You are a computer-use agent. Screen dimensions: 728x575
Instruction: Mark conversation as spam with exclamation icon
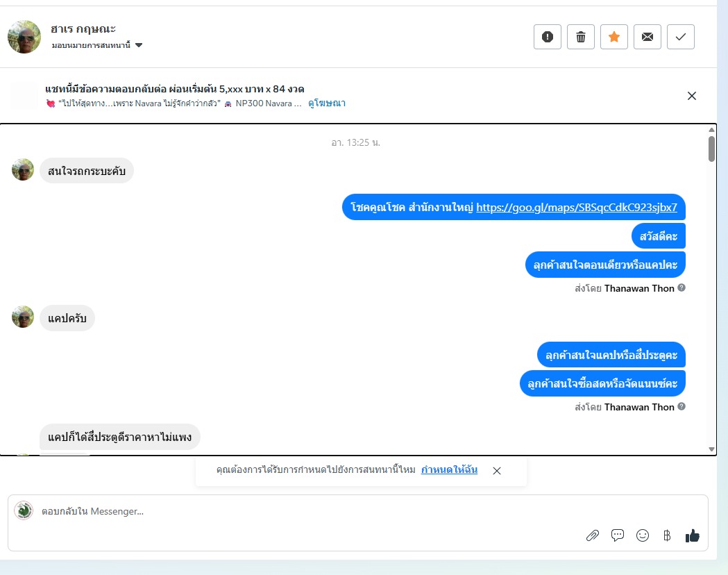click(x=548, y=37)
